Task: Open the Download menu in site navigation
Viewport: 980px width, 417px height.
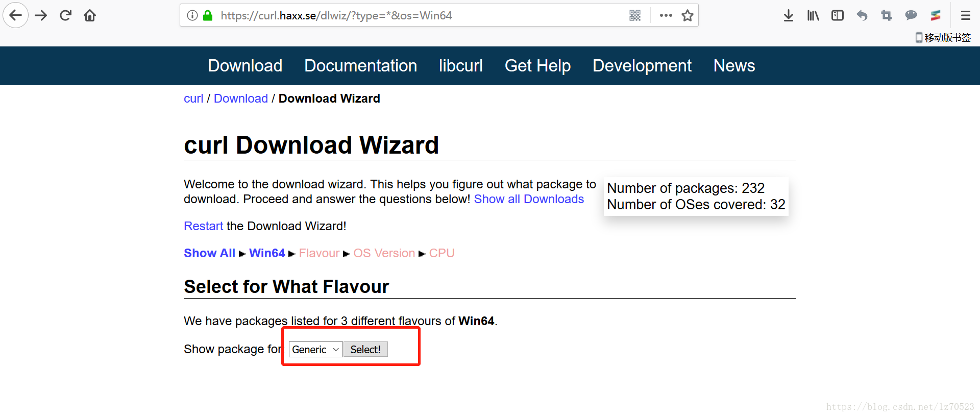Action: pos(245,66)
